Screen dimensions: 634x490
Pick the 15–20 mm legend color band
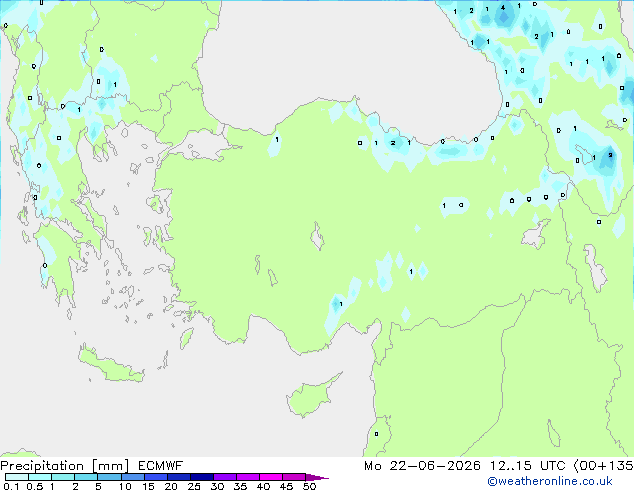point(156,477)
